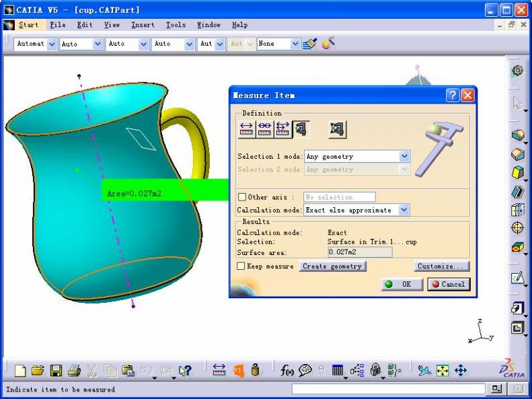Create a New document icon

(20, 371)
